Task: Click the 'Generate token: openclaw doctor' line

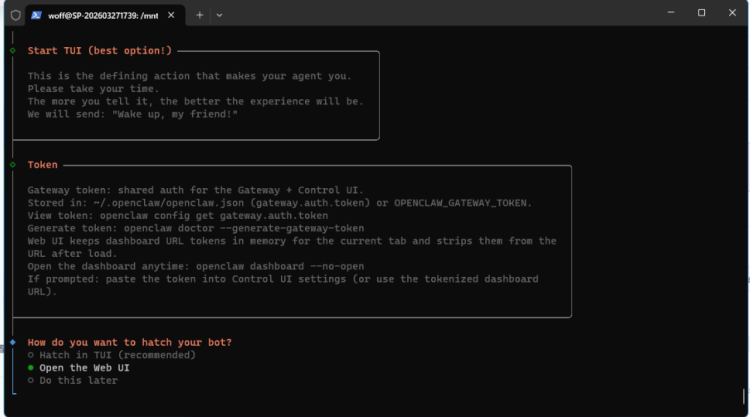Action: (x=196, y=228)
